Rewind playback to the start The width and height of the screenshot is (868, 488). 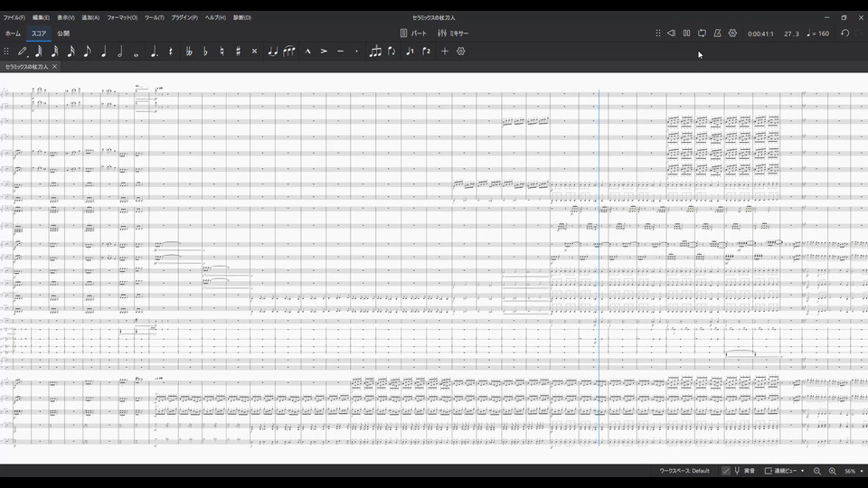[671, 33]
